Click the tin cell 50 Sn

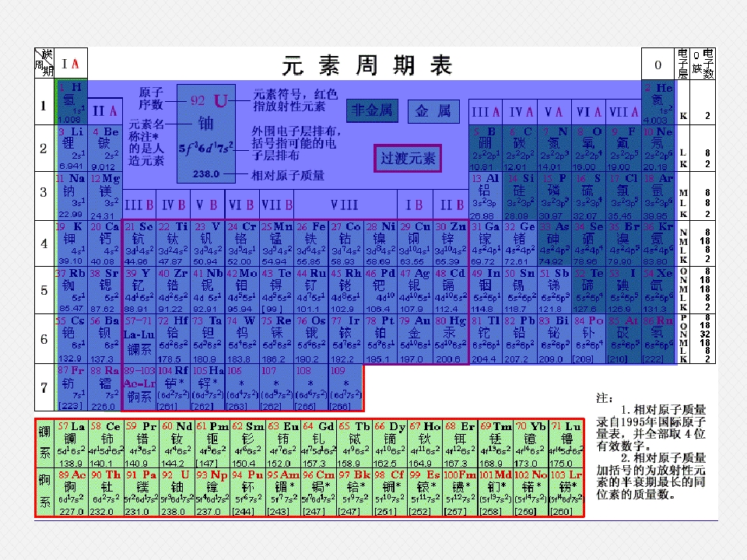pyautogui.click(x=520, y=289)
